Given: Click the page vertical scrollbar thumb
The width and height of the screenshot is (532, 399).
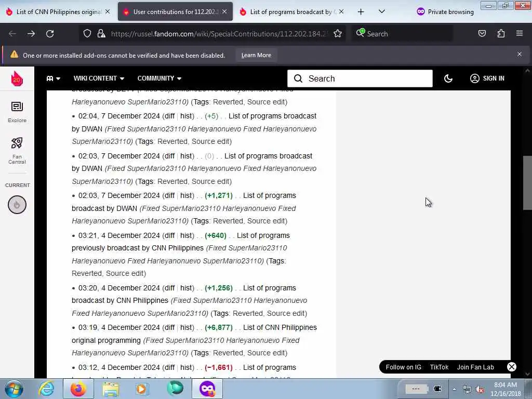Looking at the screenshot, I should point(527,183).
